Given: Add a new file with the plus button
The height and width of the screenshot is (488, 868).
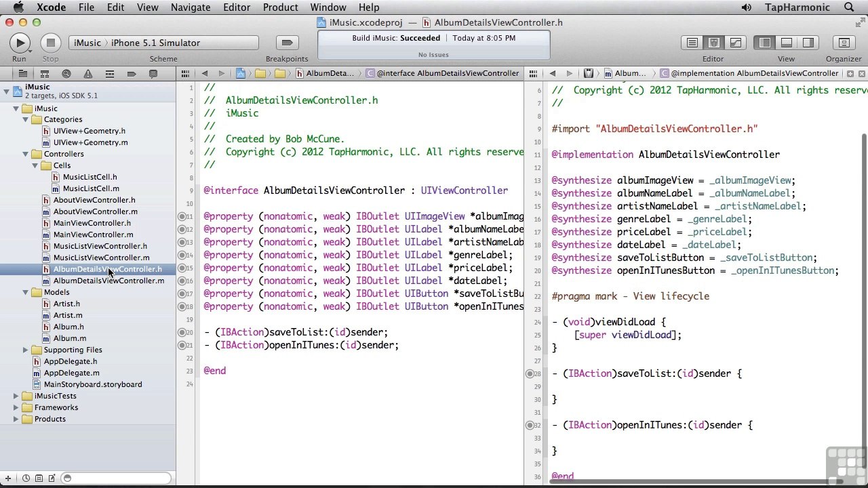Looking at the screenshot, I should [8, 479].
